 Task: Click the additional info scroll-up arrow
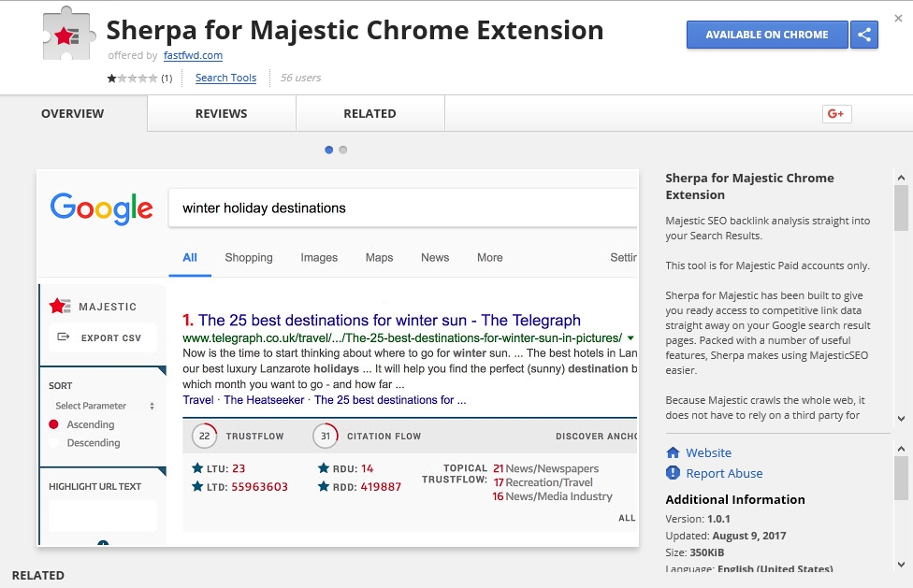901,449
